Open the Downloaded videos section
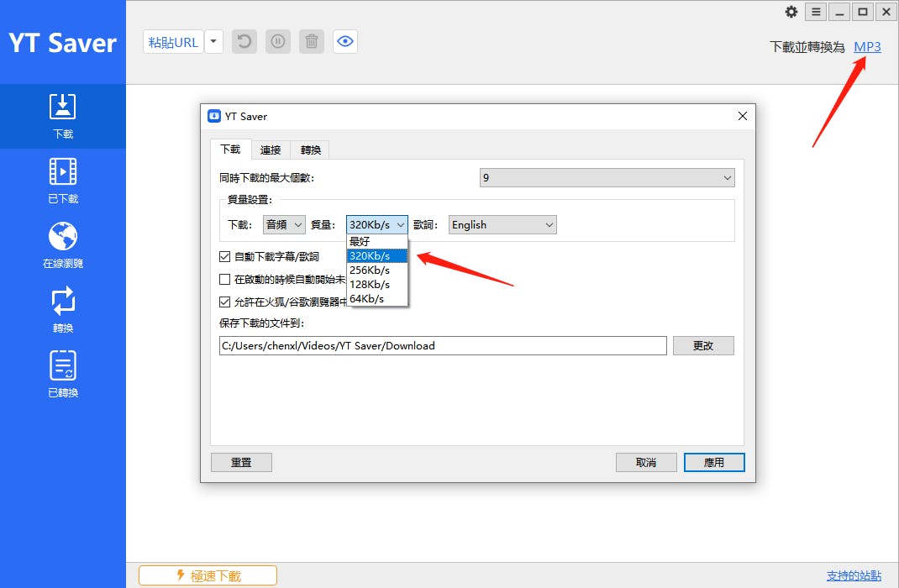Viewport: 899px width, 588px height. pyautogui.click(x=62, y=181)
